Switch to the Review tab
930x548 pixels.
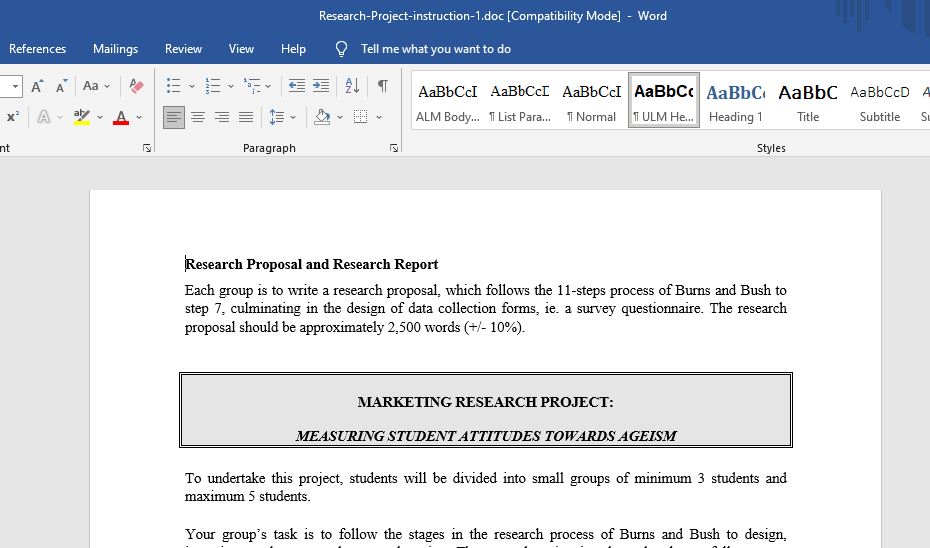pyautogui.click(x=183, y=49)
